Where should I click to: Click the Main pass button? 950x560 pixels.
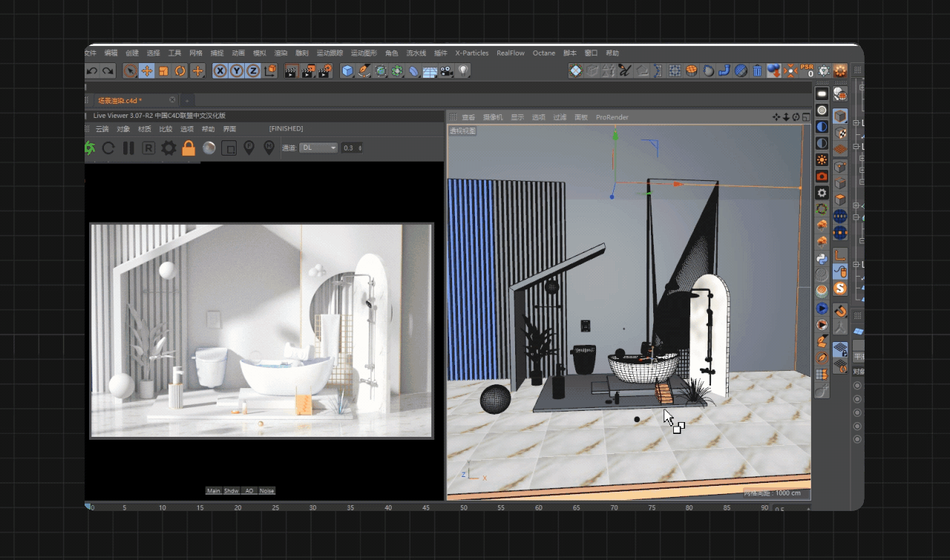point(214,491)
